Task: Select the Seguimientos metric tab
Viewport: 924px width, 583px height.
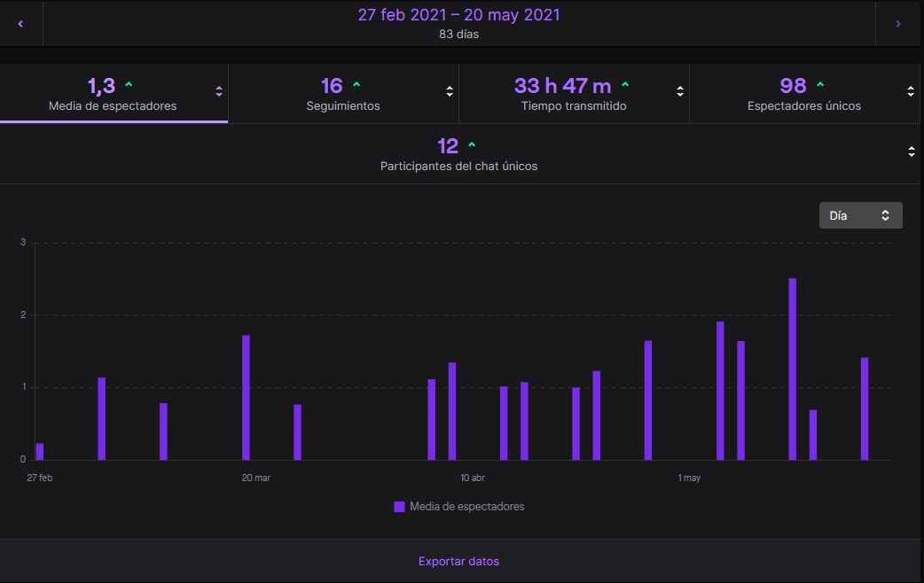Action: (x=343, y=94)
